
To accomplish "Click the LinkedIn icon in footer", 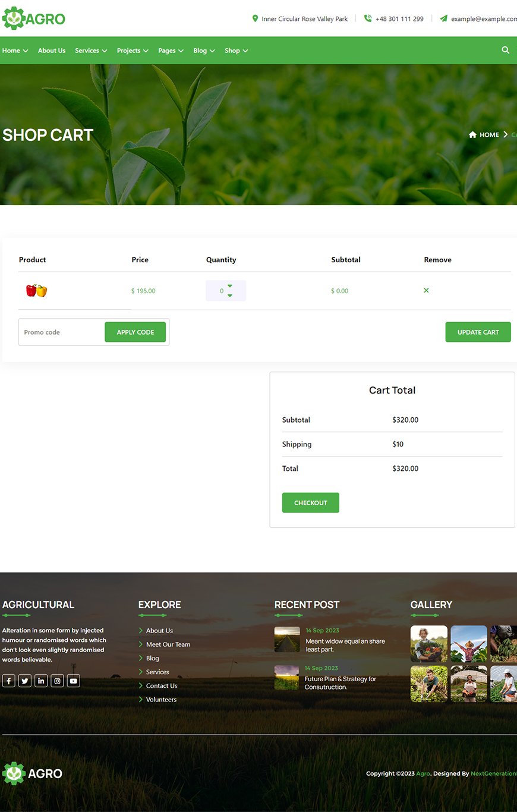I will [41, 681].
